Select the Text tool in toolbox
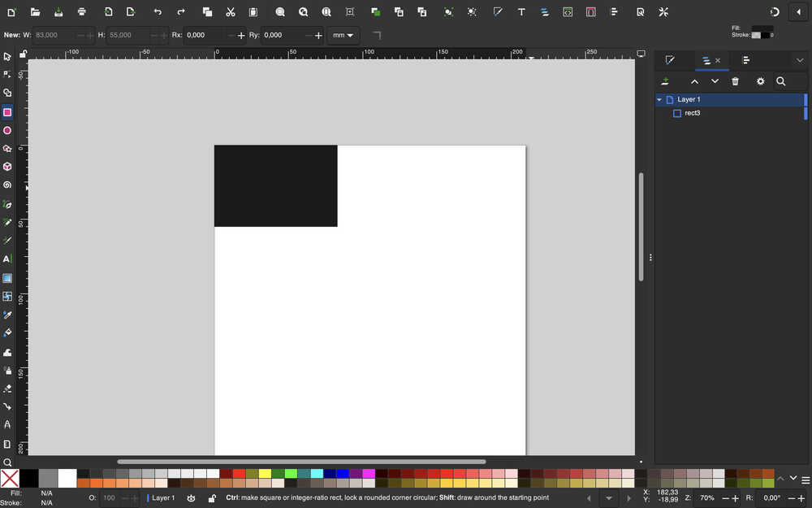The height and width of the screenshot is (508, 812). point(7,259)
